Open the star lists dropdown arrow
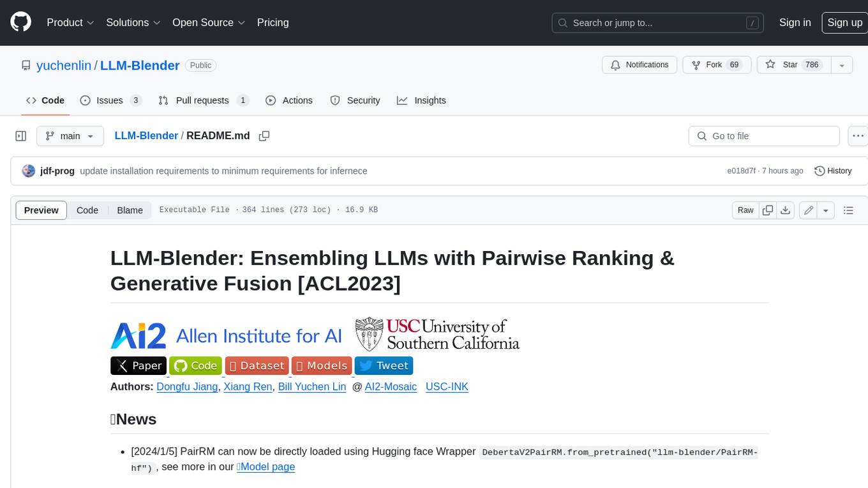 842,65
